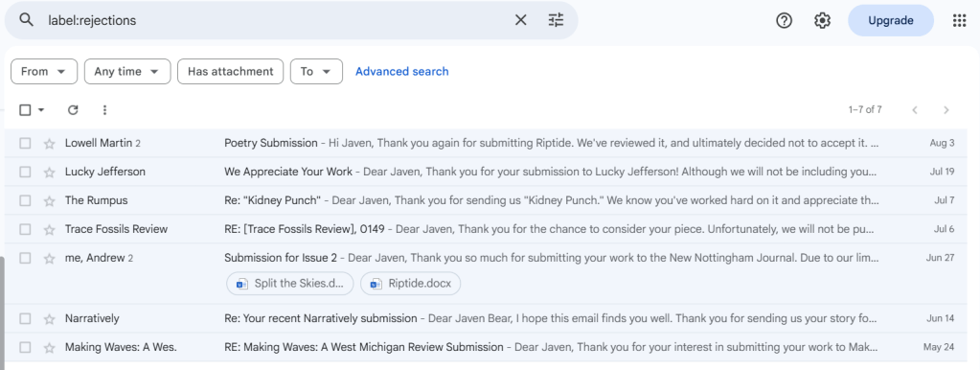This screenshot has height=370, width=980.
Task: Open search options sliders icon
Action: 556,20
